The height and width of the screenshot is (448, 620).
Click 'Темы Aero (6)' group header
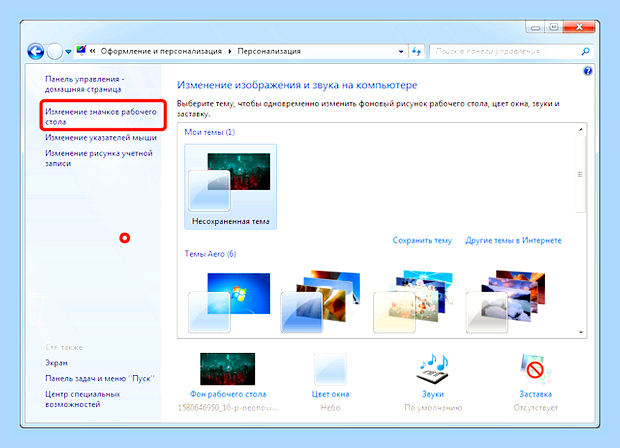(x=210, y=254)
